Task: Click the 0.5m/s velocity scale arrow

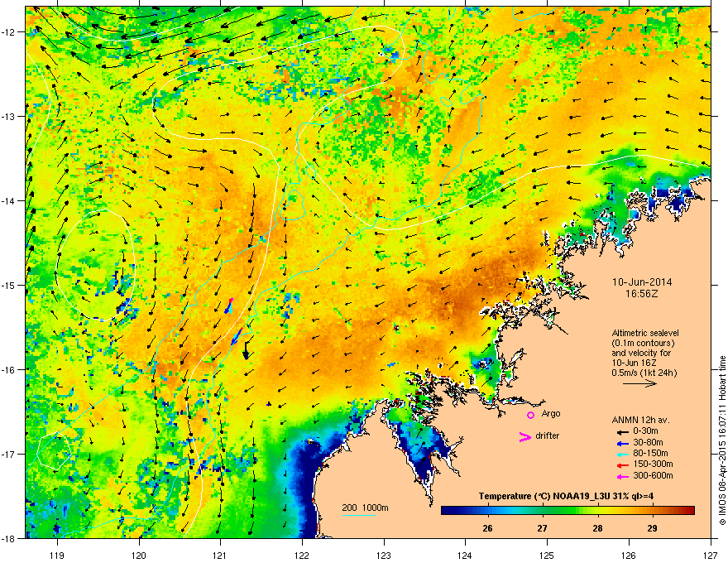Action: pyautogui.click(x=639, y=383)
